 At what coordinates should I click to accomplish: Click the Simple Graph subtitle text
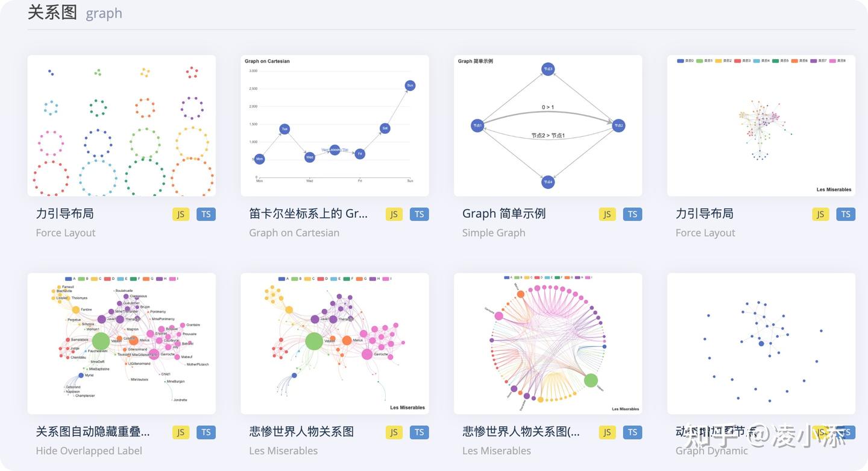(x=494, y=233)
